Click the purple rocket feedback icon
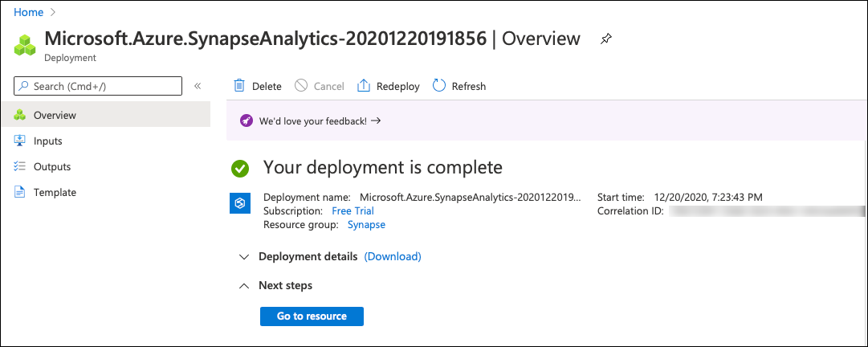 pos(247,120)
